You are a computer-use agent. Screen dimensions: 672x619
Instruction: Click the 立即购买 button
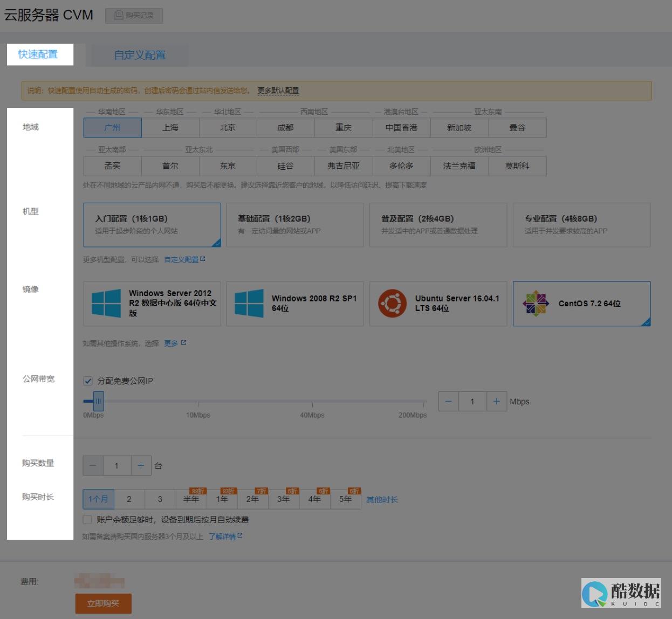pyautogui.click(x=103, y=603)
